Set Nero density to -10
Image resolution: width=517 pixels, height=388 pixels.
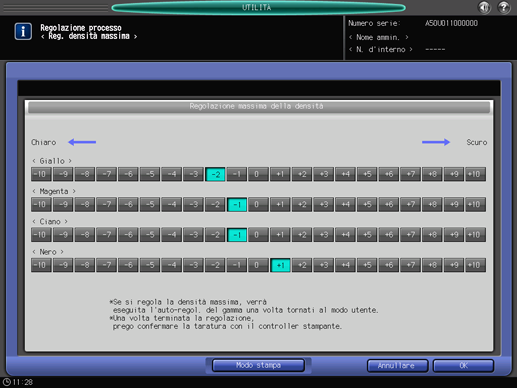[x=41, y=265]
